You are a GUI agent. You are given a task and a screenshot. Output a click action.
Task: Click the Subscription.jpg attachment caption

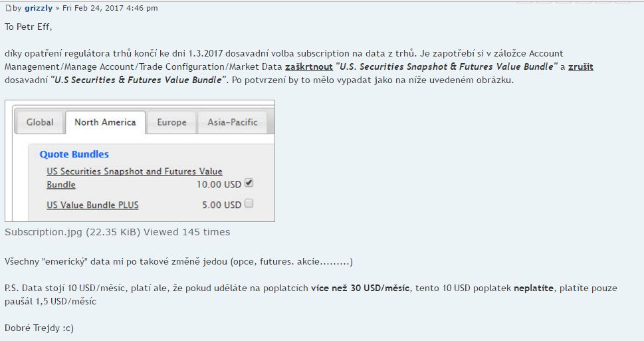(x=118, y=232)
